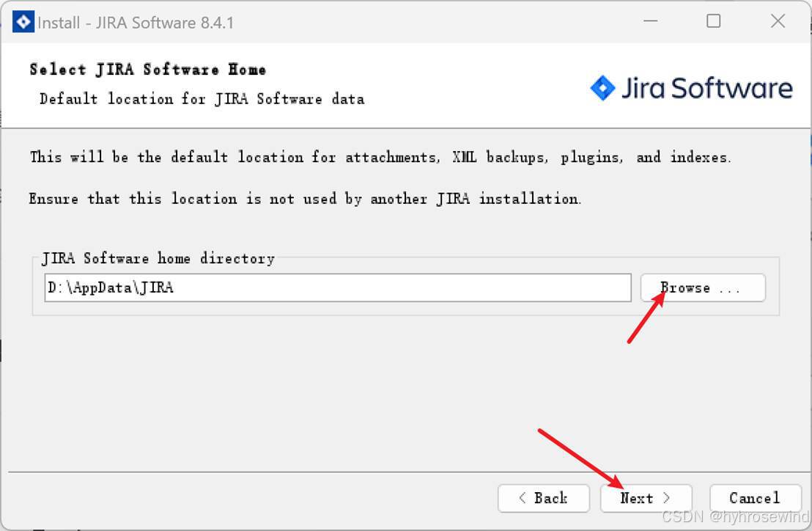Maximize the installer window

(714, 21)
